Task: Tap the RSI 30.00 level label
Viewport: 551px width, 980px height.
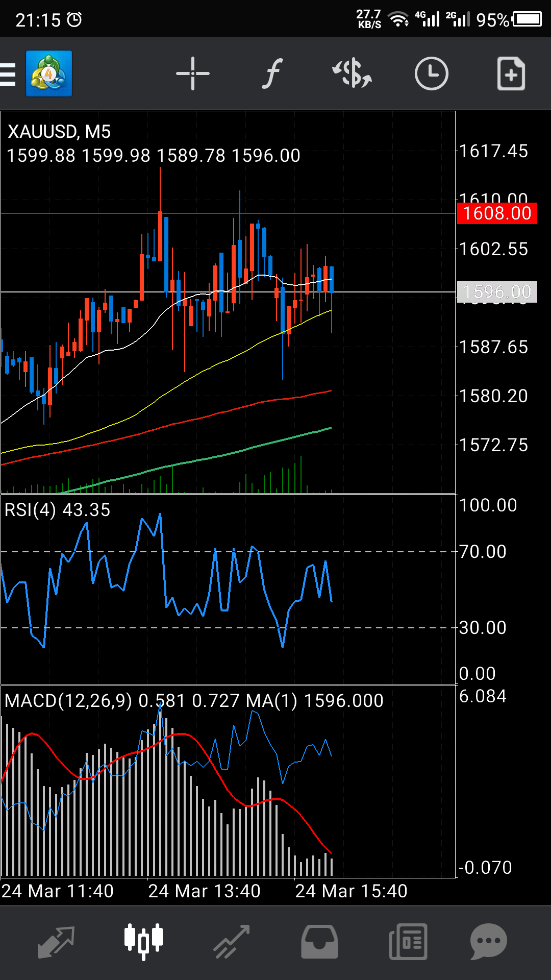Action: 483,628
